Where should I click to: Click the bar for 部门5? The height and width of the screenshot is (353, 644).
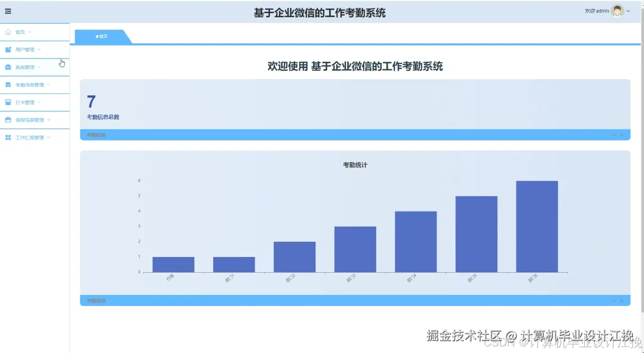tap(476, 234)
